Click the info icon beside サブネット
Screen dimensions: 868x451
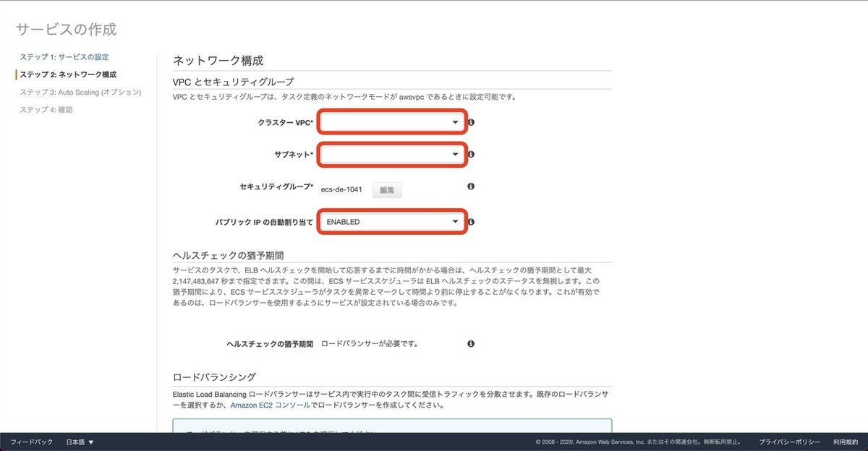(471, 154)
